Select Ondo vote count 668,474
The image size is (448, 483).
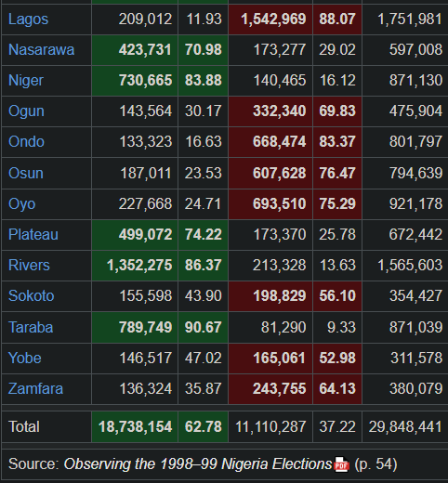tap(280, 142)
